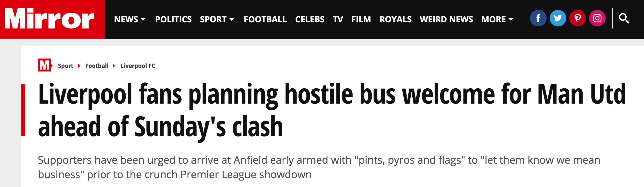Open the Liverpool FC breadcrumb link
Viewport: 644px width, 187px height.
click(x=138, y=66)
